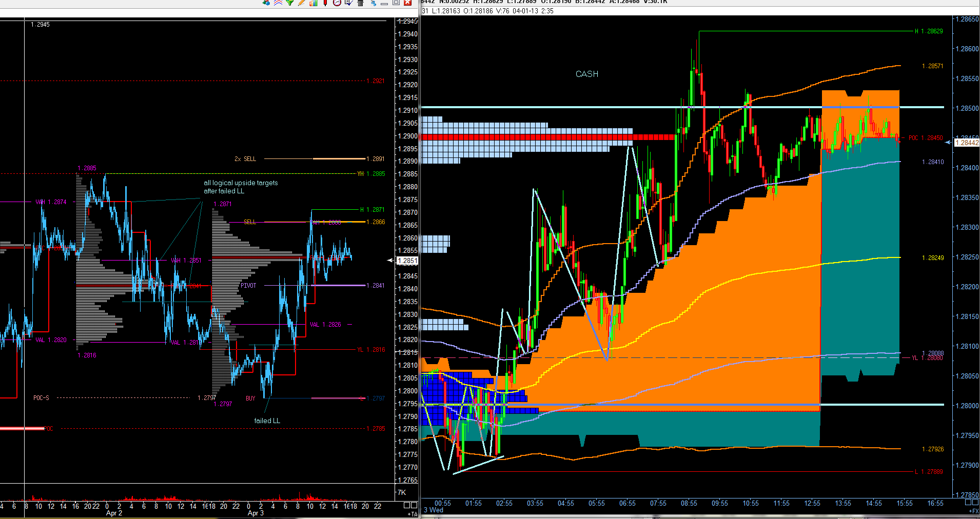Click the colored bar chart icon

coord(313,3)
